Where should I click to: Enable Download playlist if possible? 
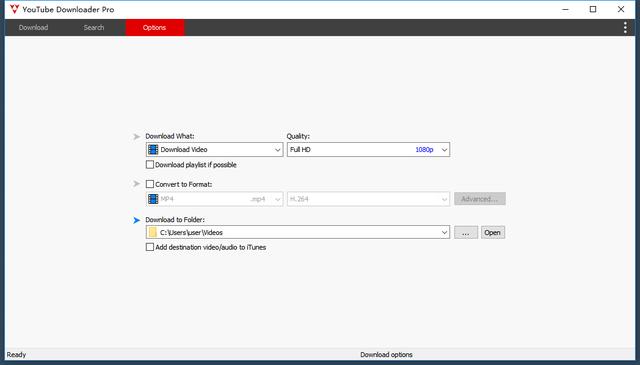[150, 165]
